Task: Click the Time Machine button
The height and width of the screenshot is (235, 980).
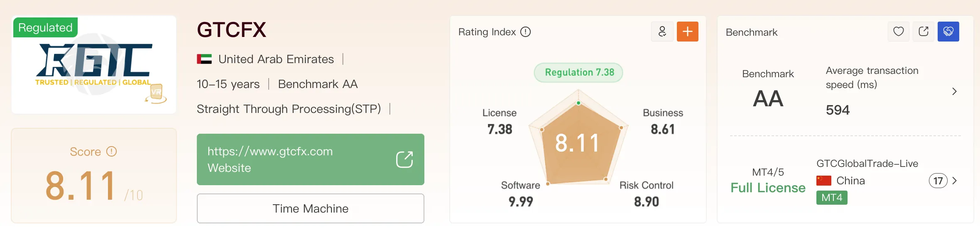Action: [x=311, y=208]
